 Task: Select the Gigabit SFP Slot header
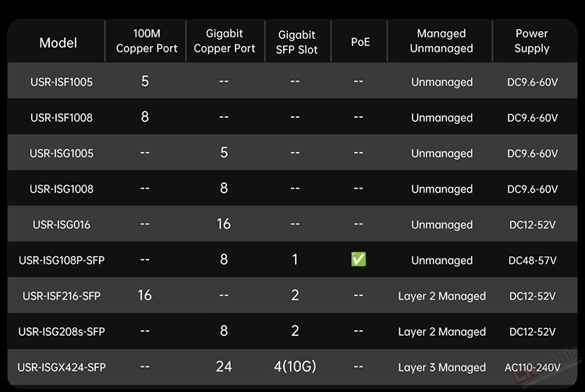tap(296, 42)
